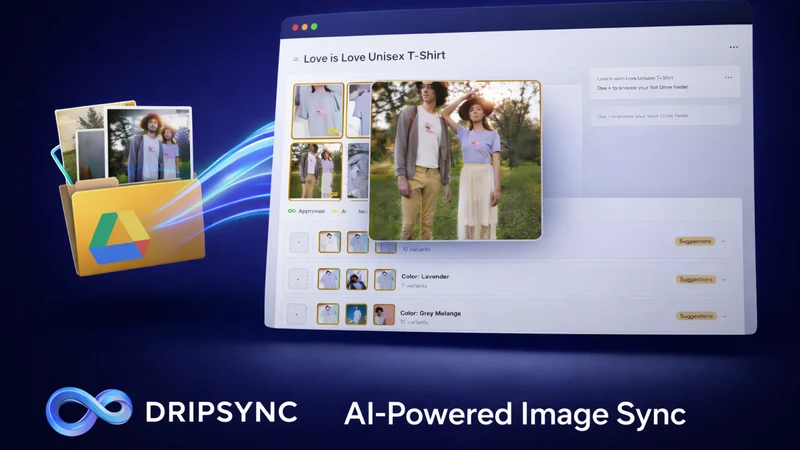The image size is (800, 450).
Task: Click the Color: Grey Melange label
Action: (x=430, y=313)
